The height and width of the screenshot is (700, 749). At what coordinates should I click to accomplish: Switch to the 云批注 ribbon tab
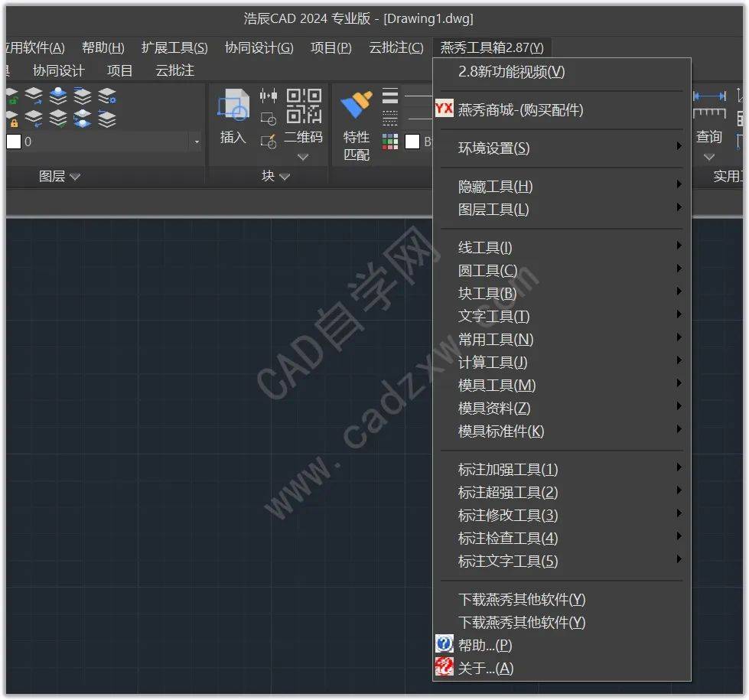pyautogui.click(x=175, y=70)
